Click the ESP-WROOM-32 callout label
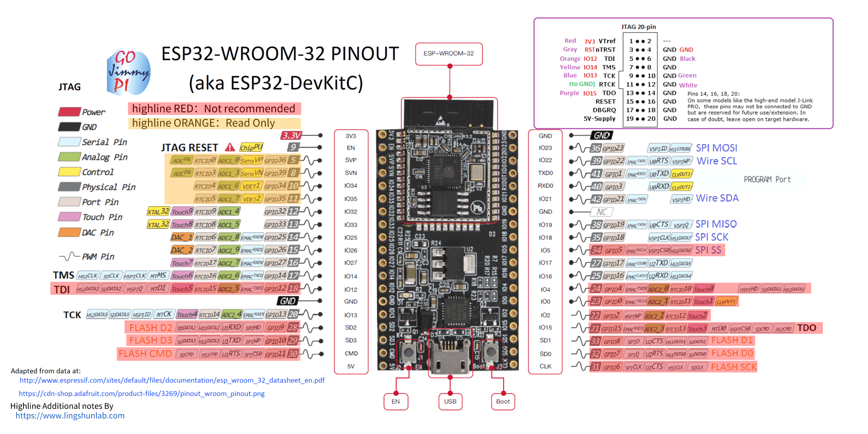This screenshot has width=868, height=434. click(x=449, y=54)
